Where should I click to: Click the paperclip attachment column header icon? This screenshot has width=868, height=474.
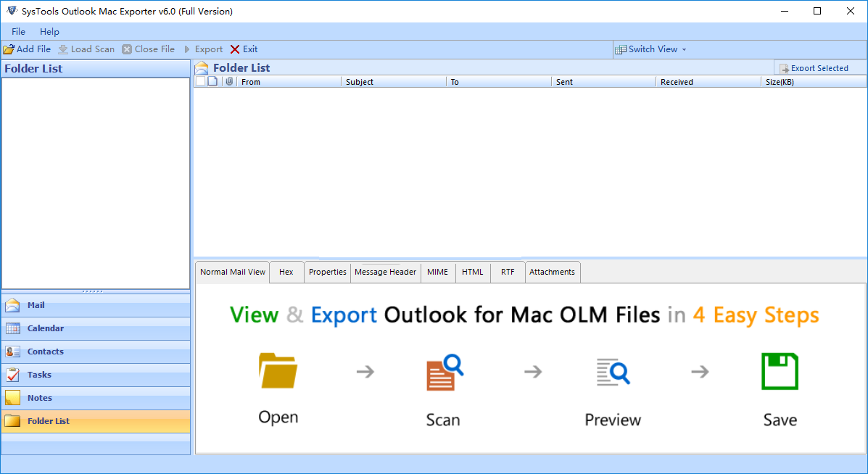(230, 81)
